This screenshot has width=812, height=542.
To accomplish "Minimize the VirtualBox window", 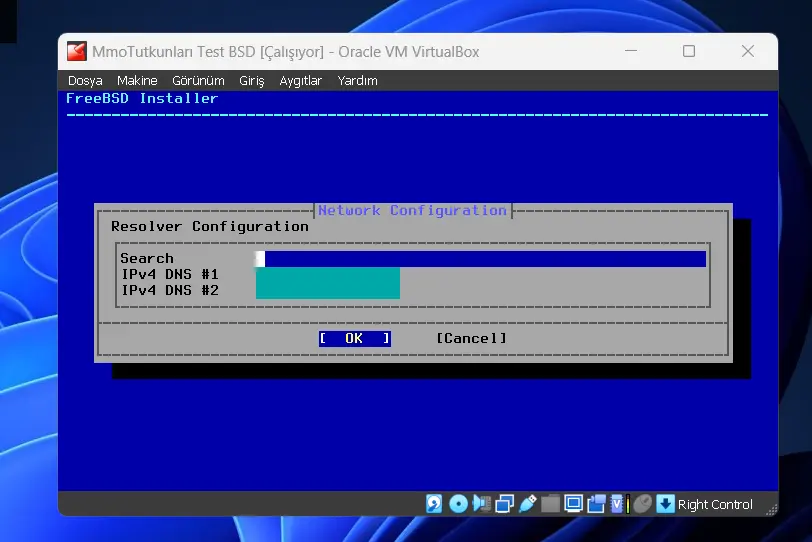I will [631, 51].
